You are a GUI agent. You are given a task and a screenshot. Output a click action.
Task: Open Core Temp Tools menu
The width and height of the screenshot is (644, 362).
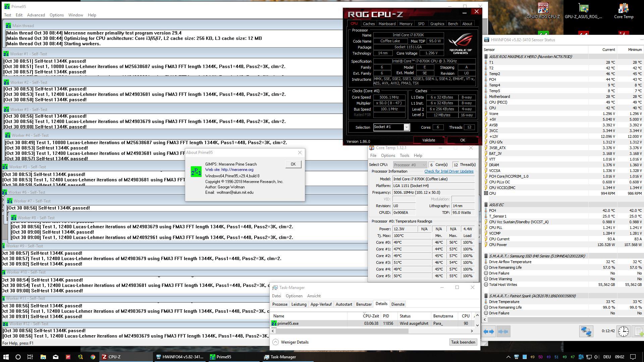404,156
